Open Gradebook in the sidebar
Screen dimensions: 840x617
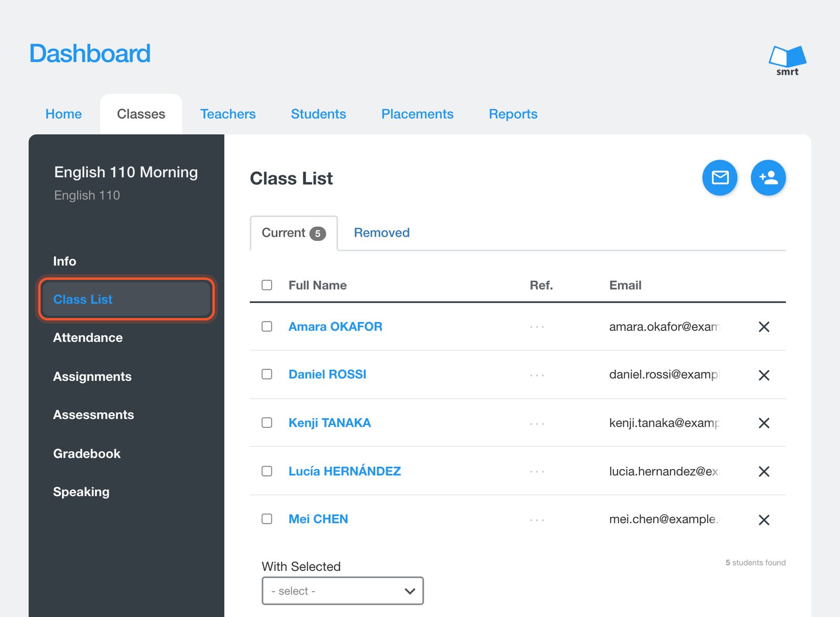(87, 453)
